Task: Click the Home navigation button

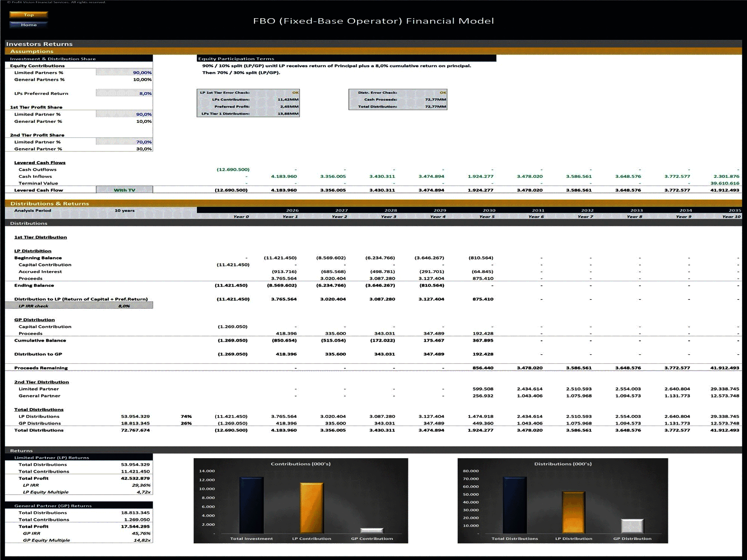Action: pyautogui.click(x=28, y=24)
